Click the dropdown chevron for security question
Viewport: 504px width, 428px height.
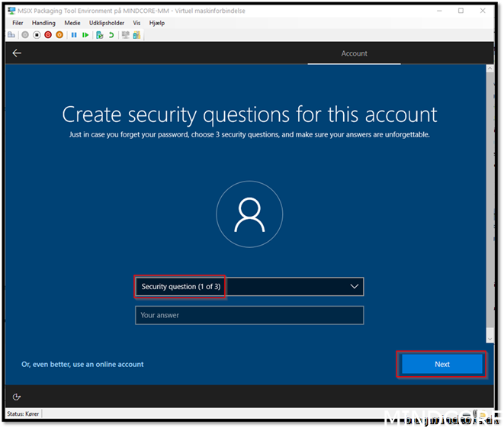[354, 287]
